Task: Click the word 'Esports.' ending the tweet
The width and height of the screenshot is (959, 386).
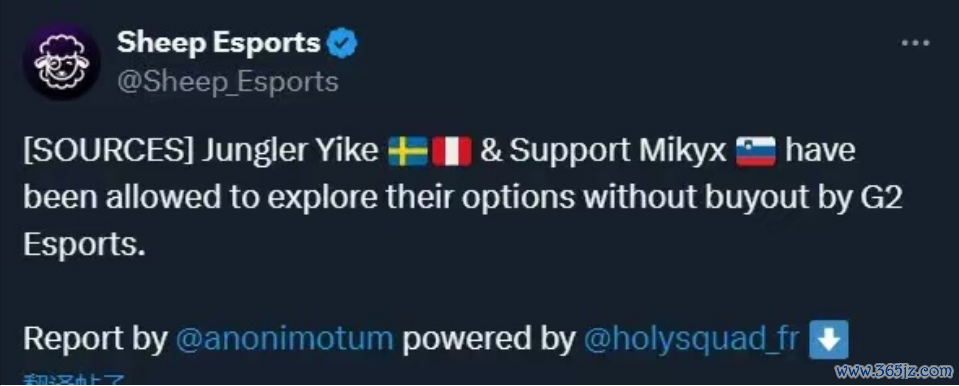Action: (84, 245)
